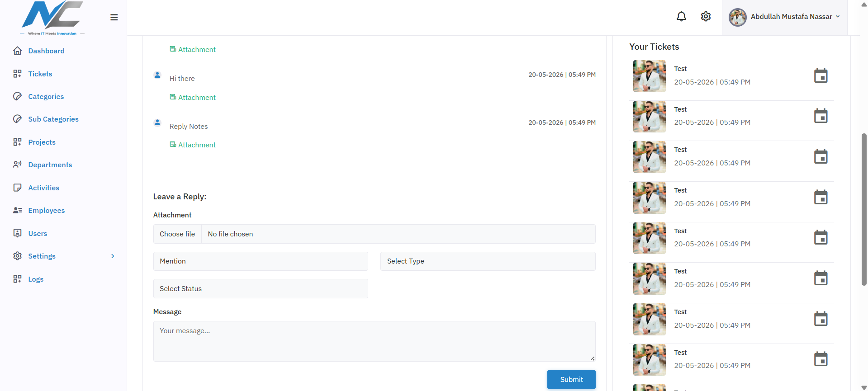Click the Activities note icon
The image size is (868, 391).
tap(17, 188)
